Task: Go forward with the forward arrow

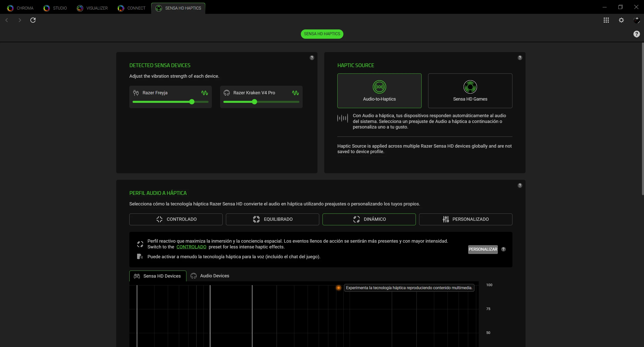Action: 20,20
